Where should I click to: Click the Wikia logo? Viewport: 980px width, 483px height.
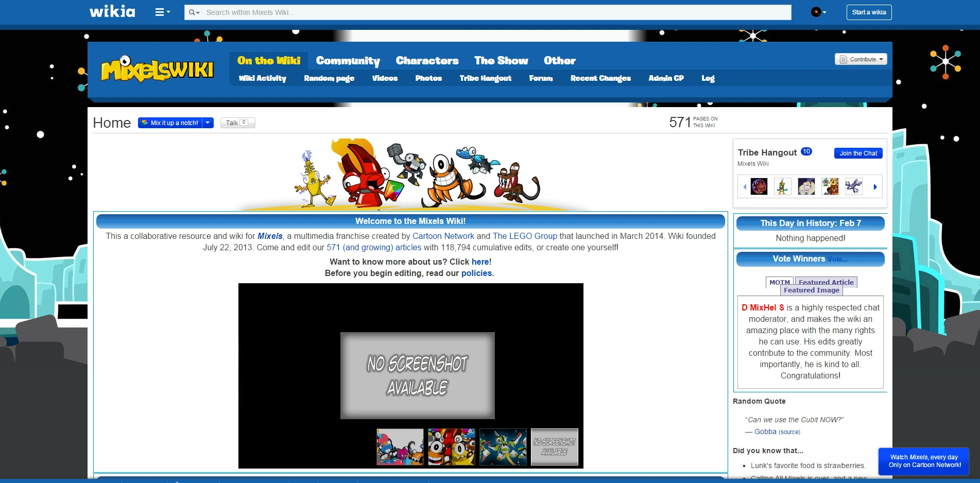112,11
